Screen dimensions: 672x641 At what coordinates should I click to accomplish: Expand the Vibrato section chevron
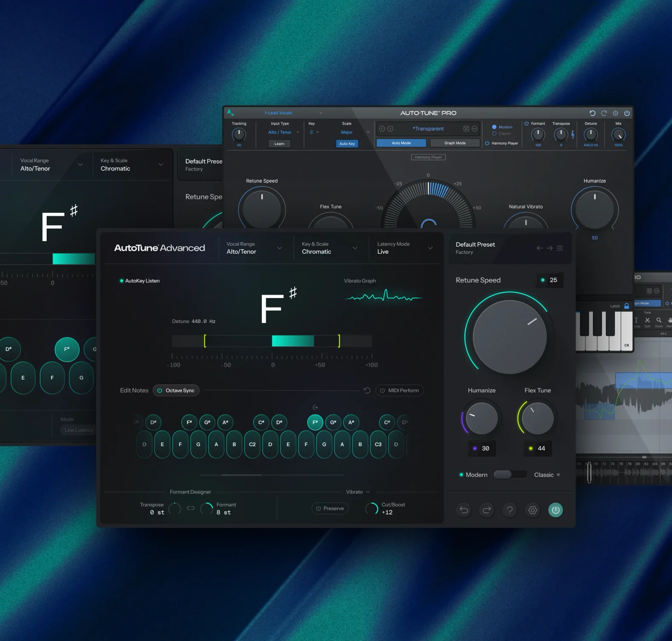368,492
